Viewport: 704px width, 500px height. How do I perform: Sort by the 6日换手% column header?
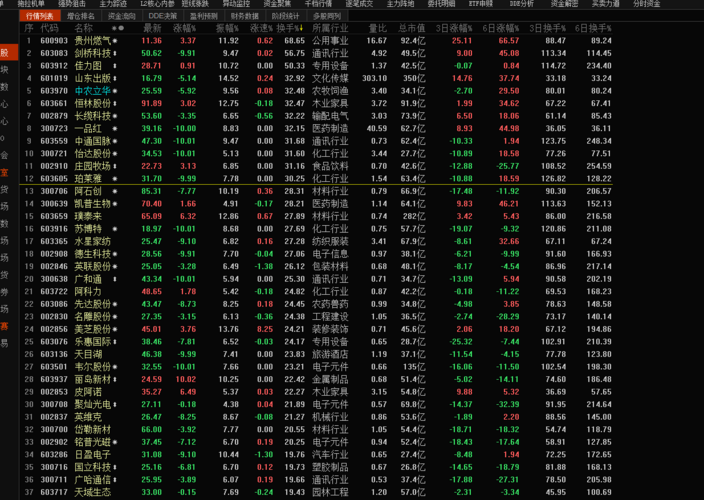click(594, 28)
